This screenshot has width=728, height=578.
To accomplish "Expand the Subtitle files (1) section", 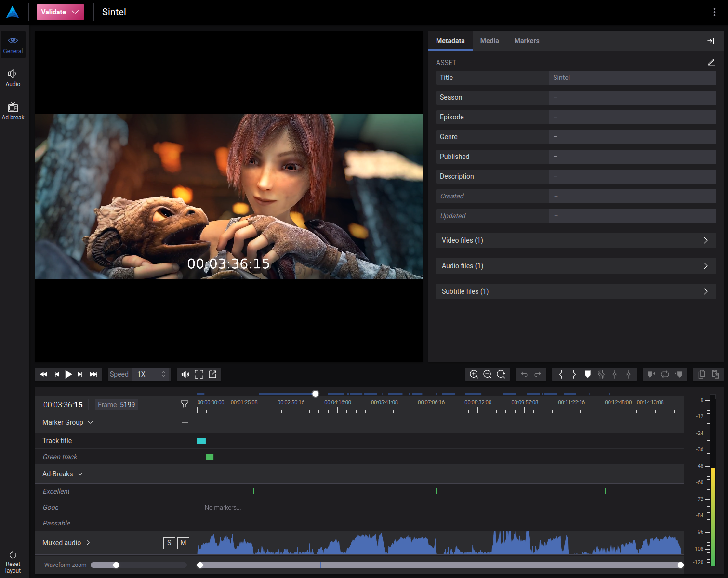I will tap(576, 291).
